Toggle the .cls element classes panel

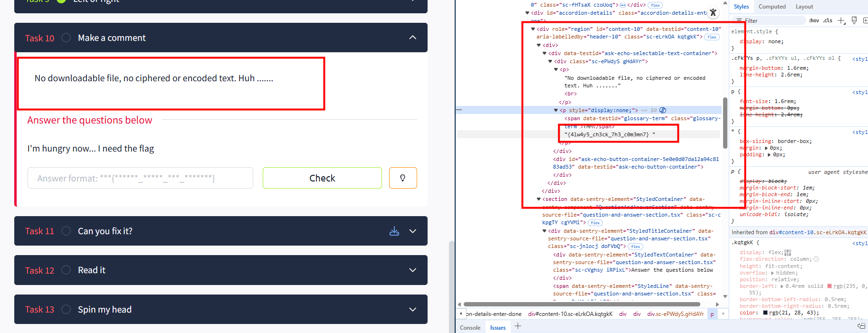coord(828,20)
